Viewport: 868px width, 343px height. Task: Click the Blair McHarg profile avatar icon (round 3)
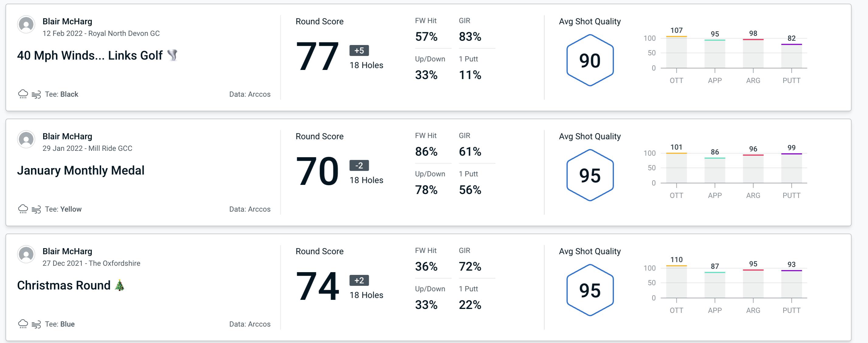pos(26,255)
